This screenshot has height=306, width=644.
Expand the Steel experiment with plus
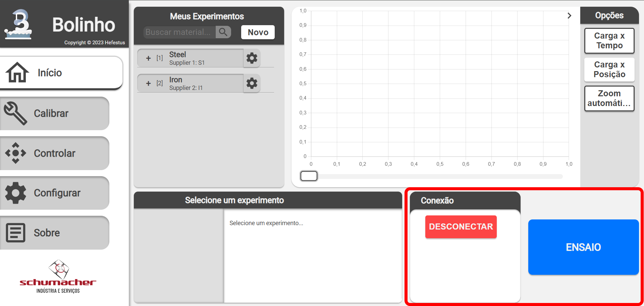[x=149, y=58]
